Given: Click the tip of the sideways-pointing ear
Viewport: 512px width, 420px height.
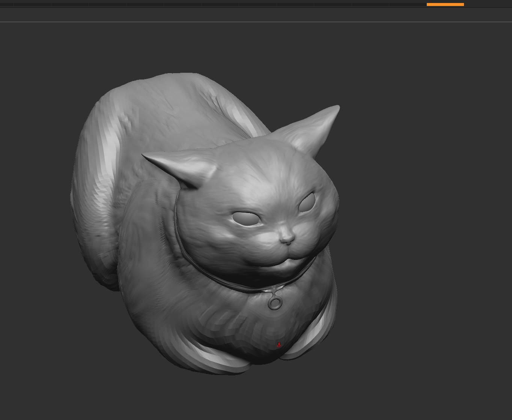Looking at the screenshot, I should [x=145, y=155].
